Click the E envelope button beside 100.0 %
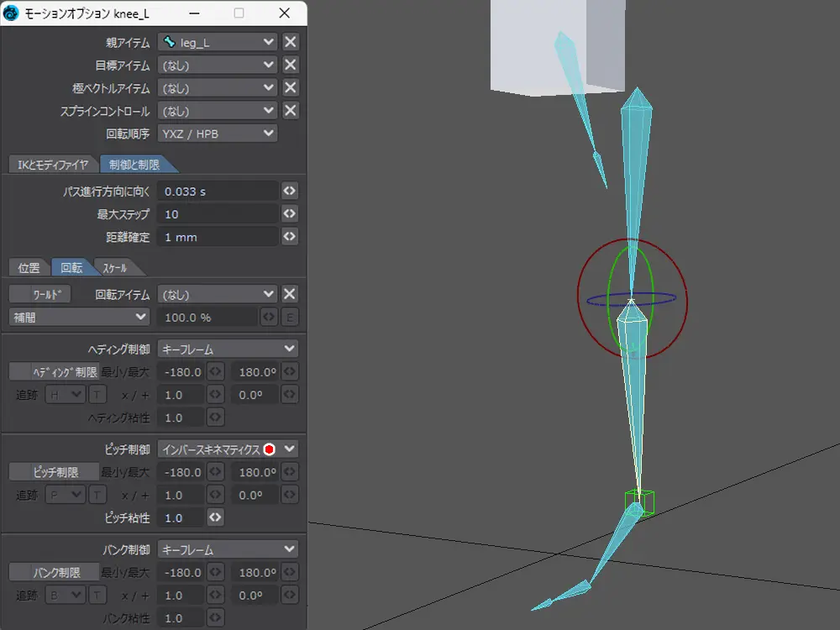The width and height of the screenshot is (840, 630). (x=290, y=317)
